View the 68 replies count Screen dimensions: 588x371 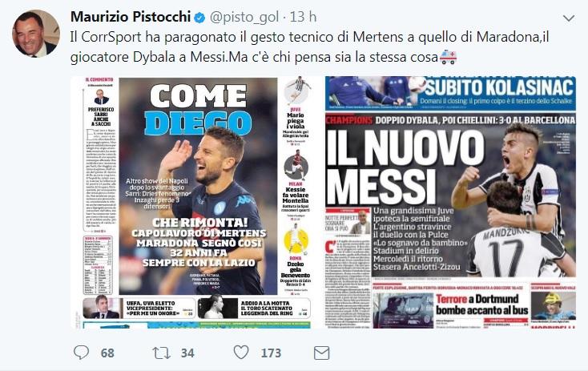point(107,353)
